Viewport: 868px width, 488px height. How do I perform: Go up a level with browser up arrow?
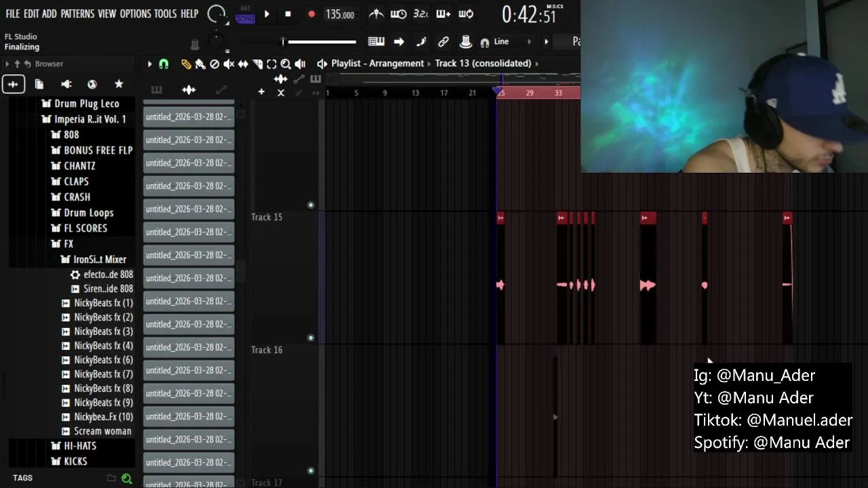(17, 64)
